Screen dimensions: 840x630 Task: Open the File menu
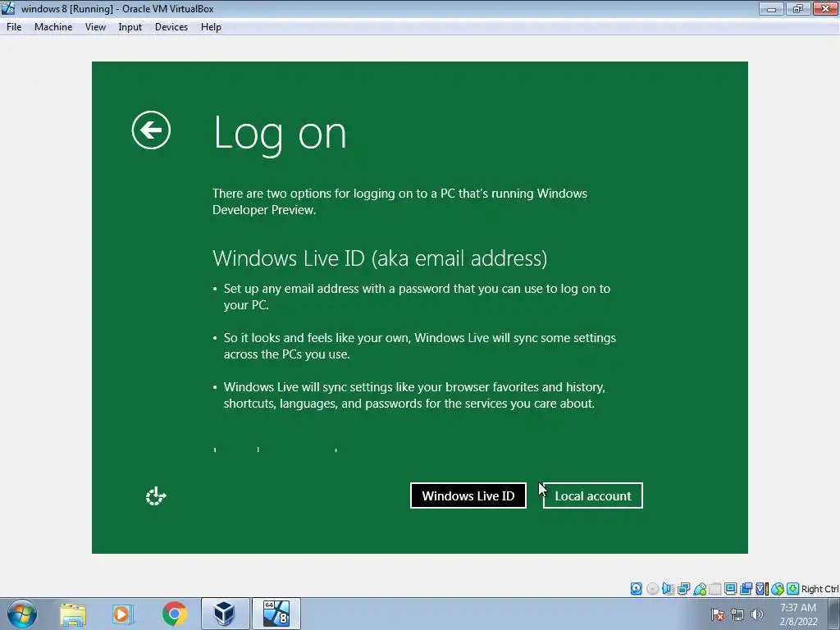[x=14, y=27]
